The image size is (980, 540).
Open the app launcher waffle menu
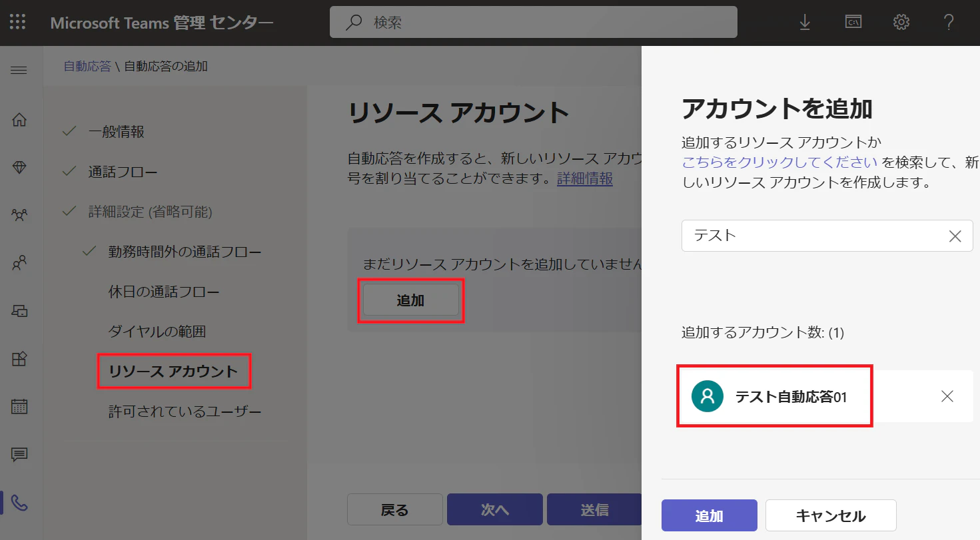pyautogui.click(x=18, y=22)
